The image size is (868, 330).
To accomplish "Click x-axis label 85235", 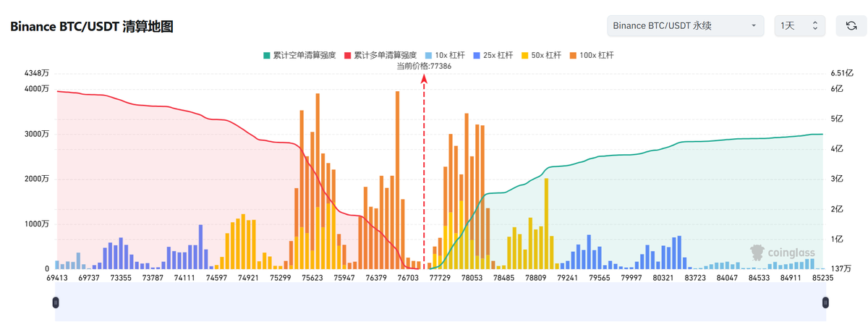I will [x=823, y=278].
